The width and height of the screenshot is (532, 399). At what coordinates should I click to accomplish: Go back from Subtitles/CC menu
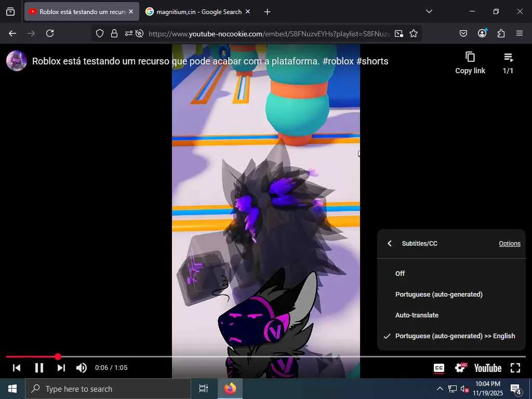click(x=390, y=244)
